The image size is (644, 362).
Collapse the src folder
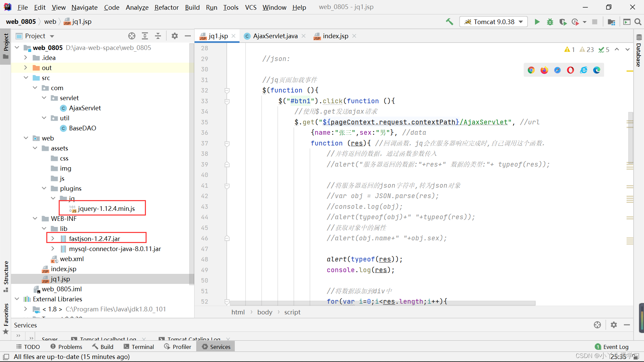26,78
